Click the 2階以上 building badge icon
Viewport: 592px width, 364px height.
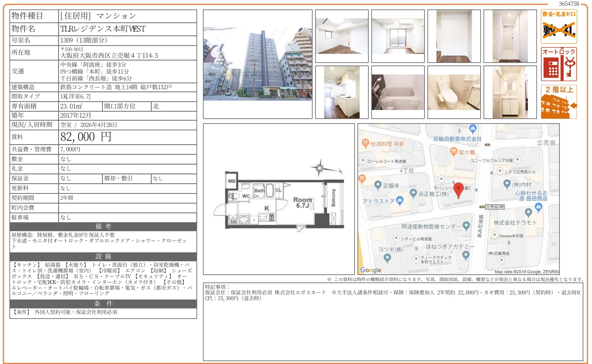point(559,102)
